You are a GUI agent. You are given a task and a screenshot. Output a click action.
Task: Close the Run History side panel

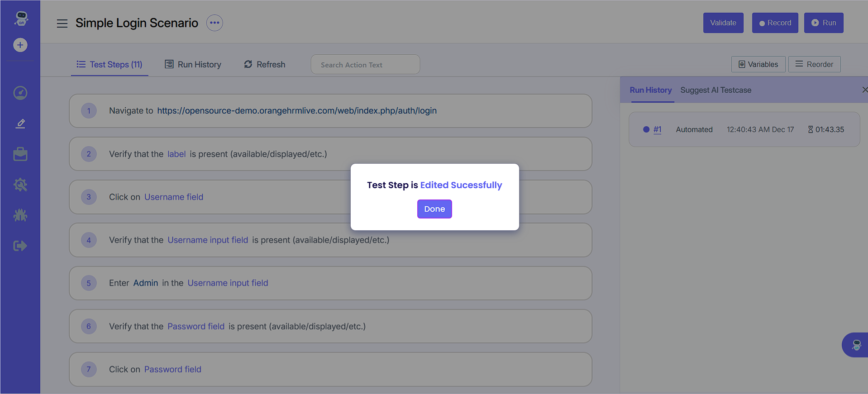coord(864,90)
